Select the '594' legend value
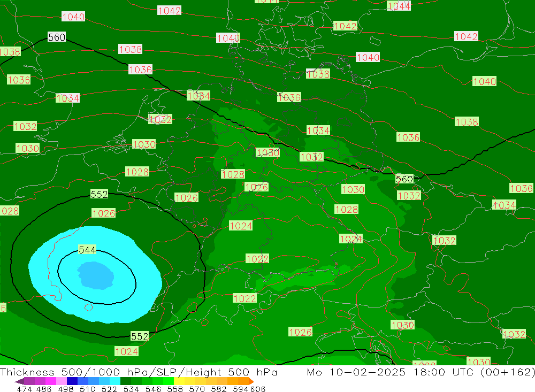 pyautogui.click(x=241, y=389)
